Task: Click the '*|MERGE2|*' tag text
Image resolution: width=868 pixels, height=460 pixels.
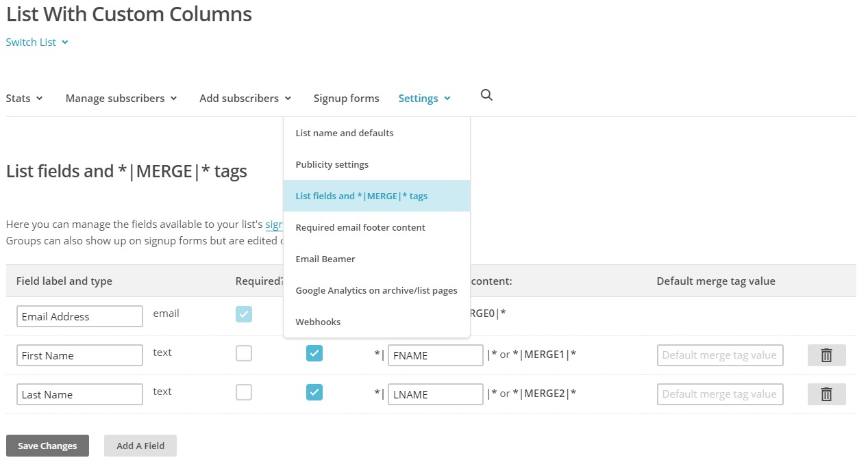Action: tap(545, 394)
